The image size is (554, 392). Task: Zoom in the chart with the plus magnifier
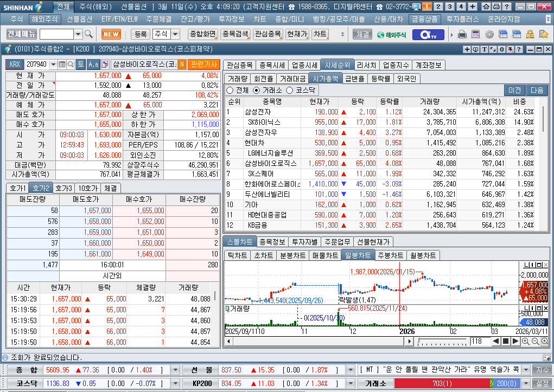tap(525, 341)
